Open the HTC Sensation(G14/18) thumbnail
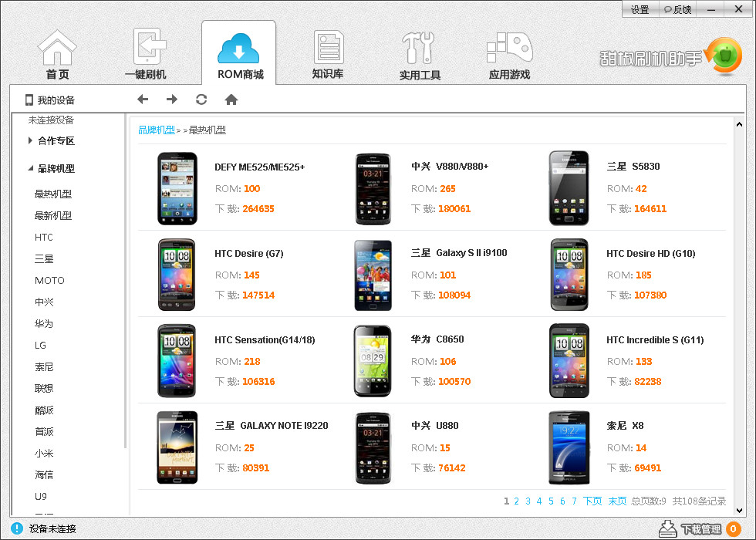The height and width of the screenshot is (540, 756). click(177, 361)
